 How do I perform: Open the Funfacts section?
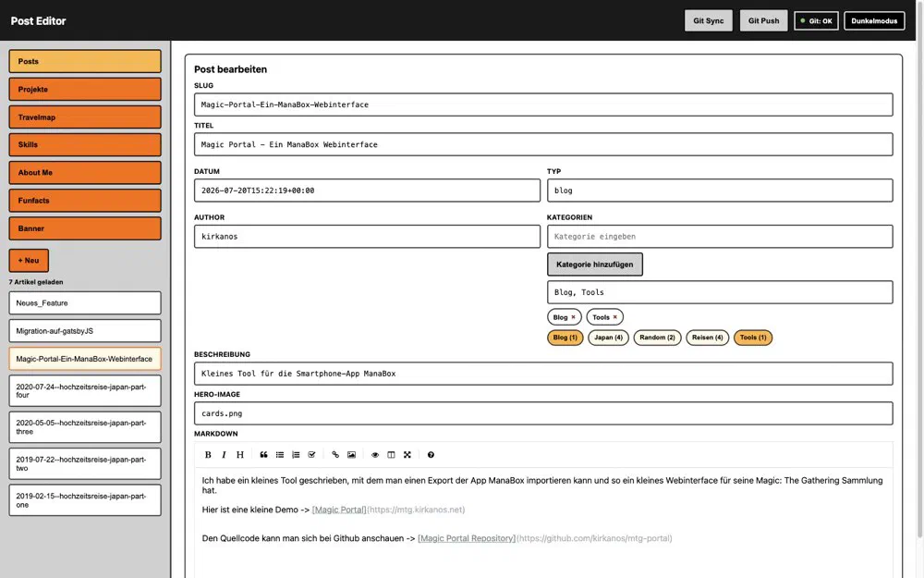85,201
